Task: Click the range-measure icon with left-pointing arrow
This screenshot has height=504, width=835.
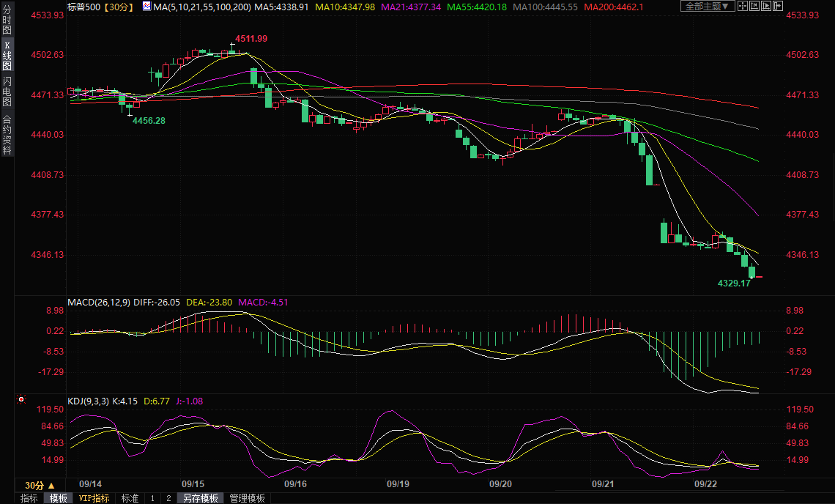Action: [755, 7]
